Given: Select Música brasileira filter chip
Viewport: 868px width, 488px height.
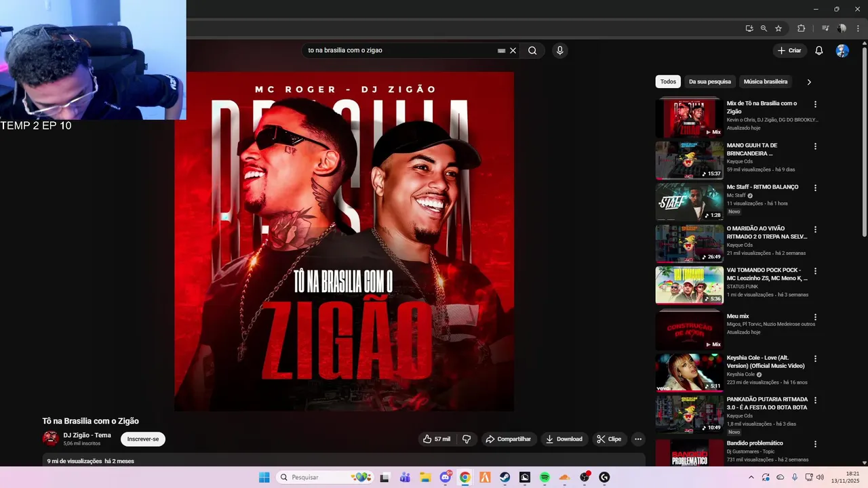Looking at the screenshot, I should pos(766,81).
